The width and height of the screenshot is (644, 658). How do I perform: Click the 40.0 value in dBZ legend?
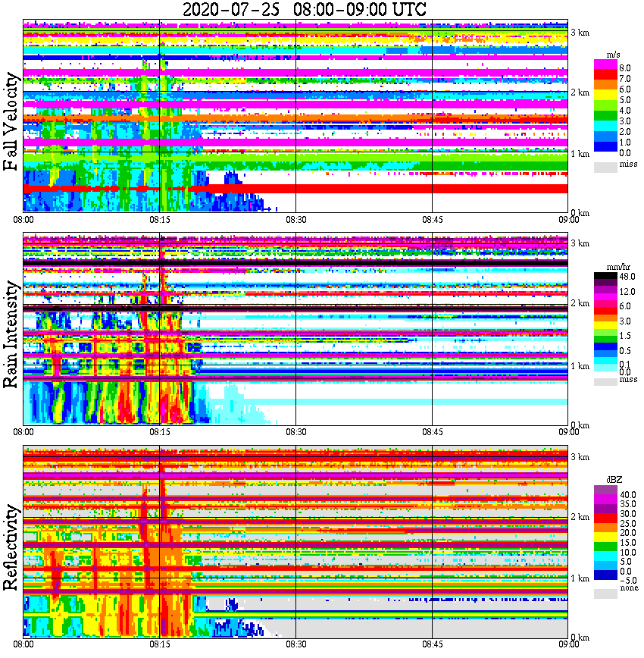point(628,495)
